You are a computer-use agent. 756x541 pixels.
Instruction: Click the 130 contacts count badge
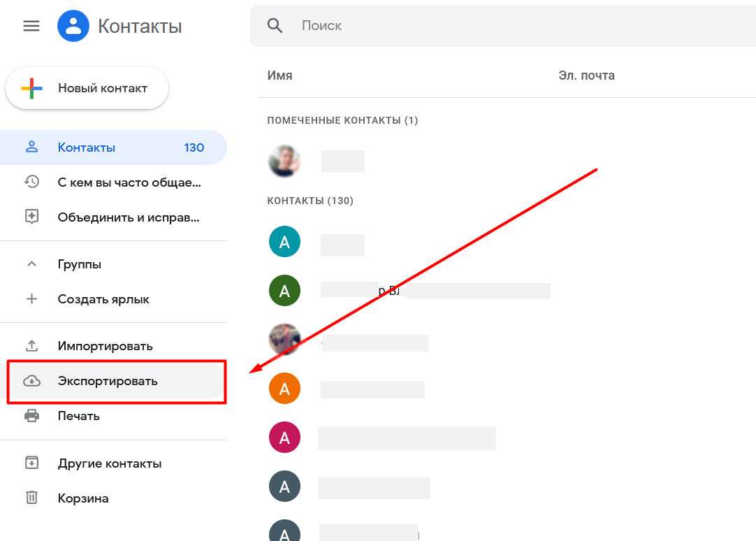pos(194,147)
